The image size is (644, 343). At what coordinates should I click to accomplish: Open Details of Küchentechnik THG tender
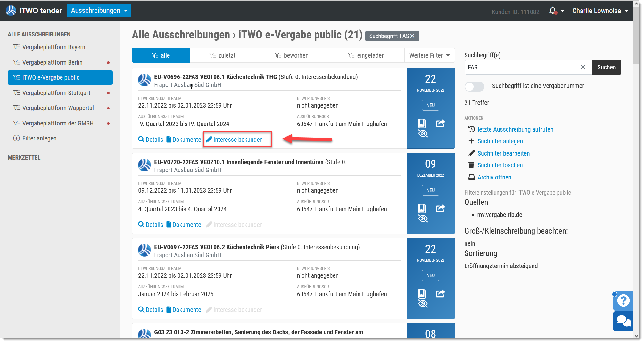point(151,140)
